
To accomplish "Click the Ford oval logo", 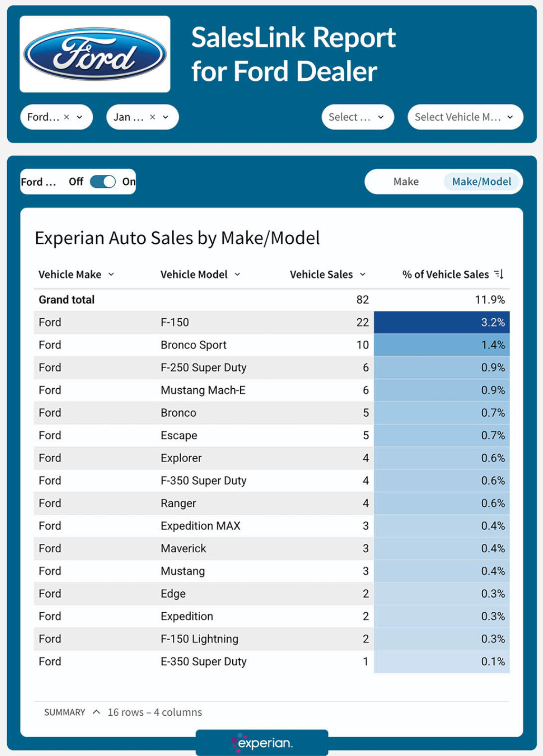I will tap(95, 54).
